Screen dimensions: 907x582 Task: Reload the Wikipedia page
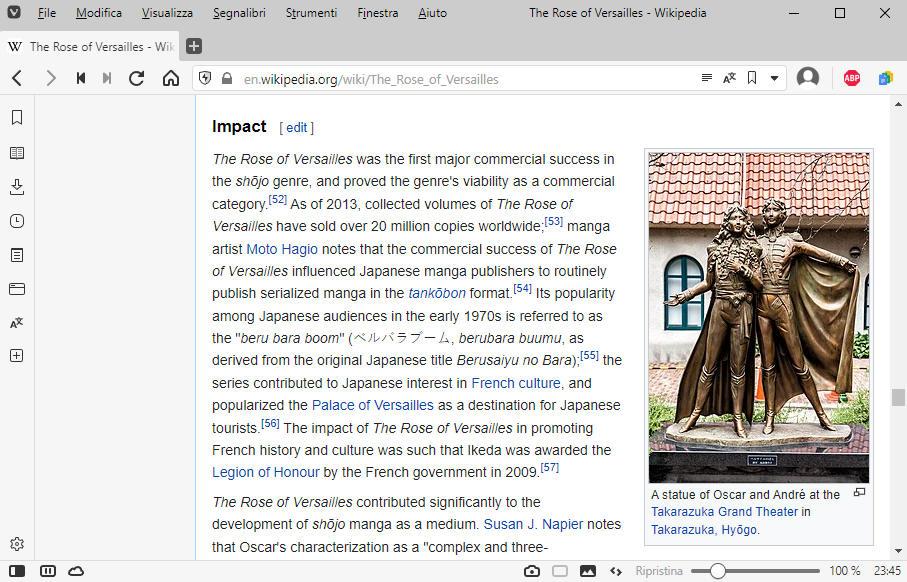(137, 78)
